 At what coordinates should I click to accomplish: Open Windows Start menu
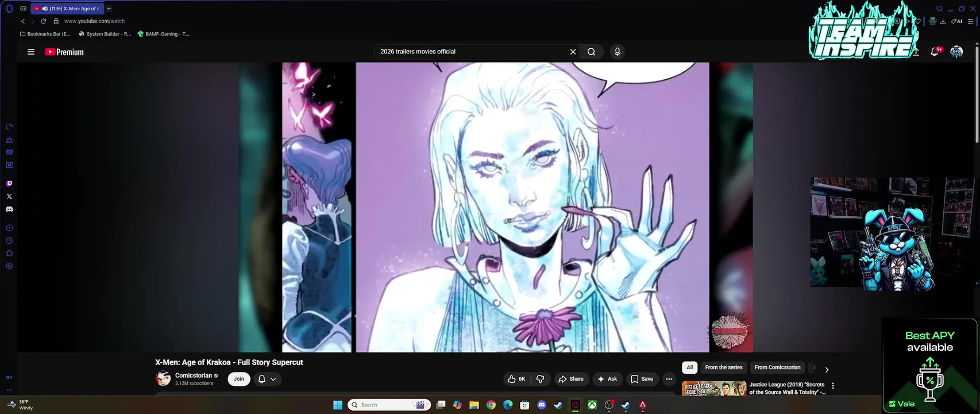point(338,405)
